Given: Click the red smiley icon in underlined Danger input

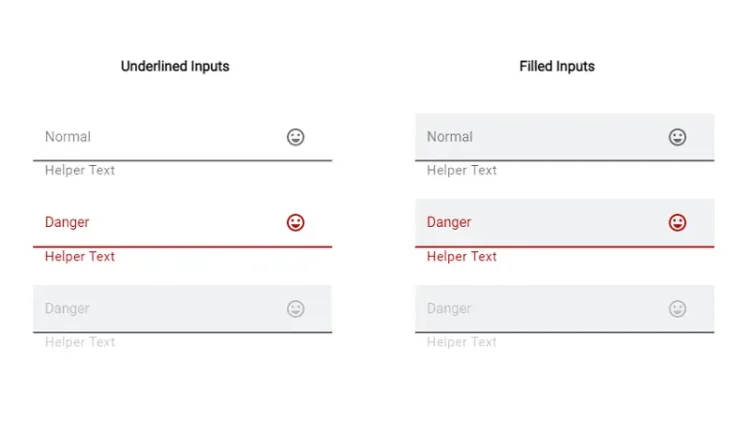Looking at the screenshot, I should pos(295,222).
